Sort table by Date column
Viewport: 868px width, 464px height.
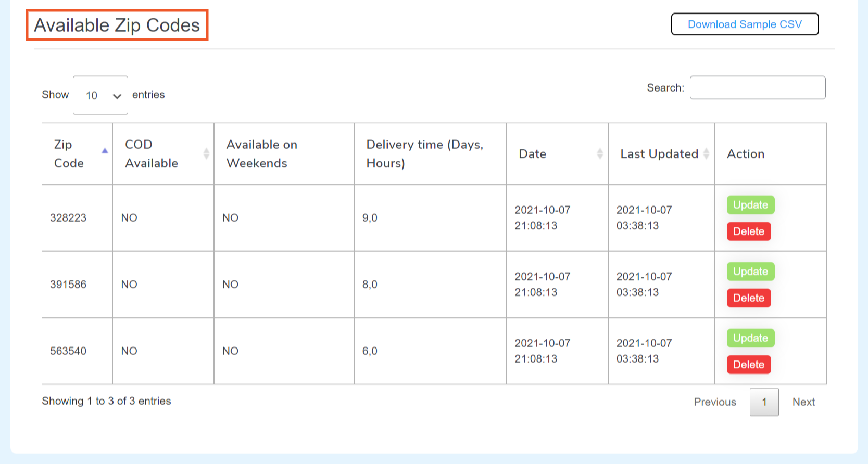click(x=557, y=154)
